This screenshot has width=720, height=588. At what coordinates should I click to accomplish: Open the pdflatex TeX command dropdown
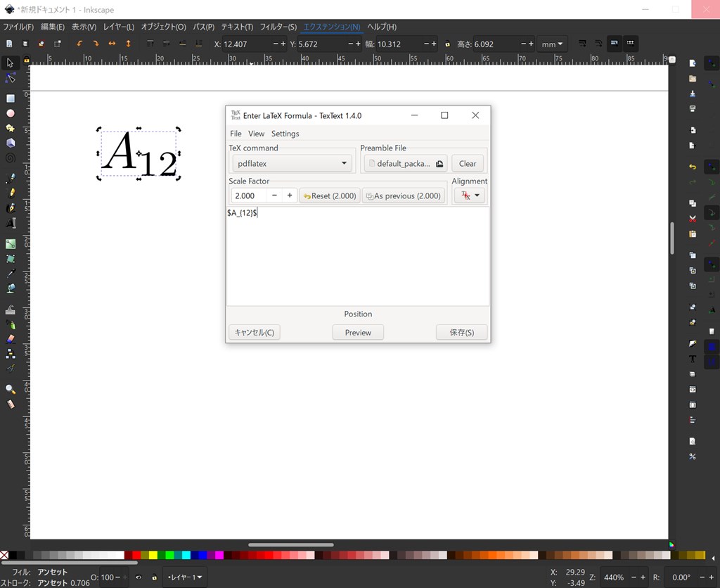coord(291,163)
